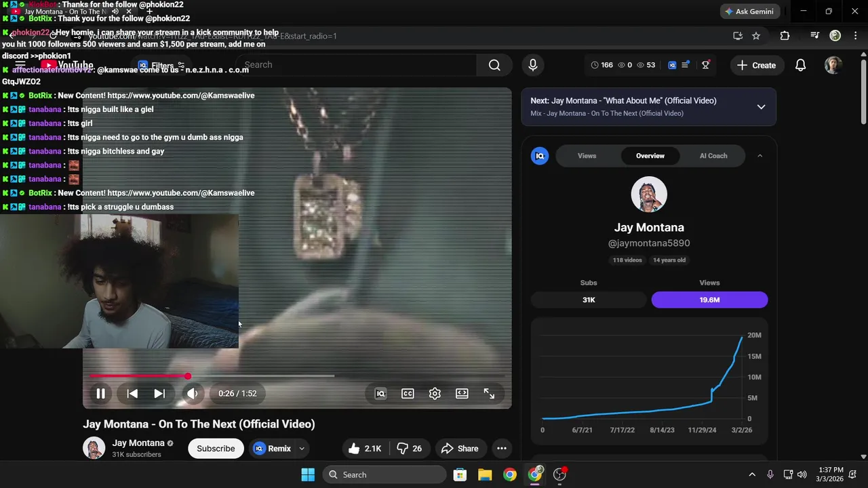
Task: Collapse the vidIQ overview panel
Action: (x=759, y=156)
